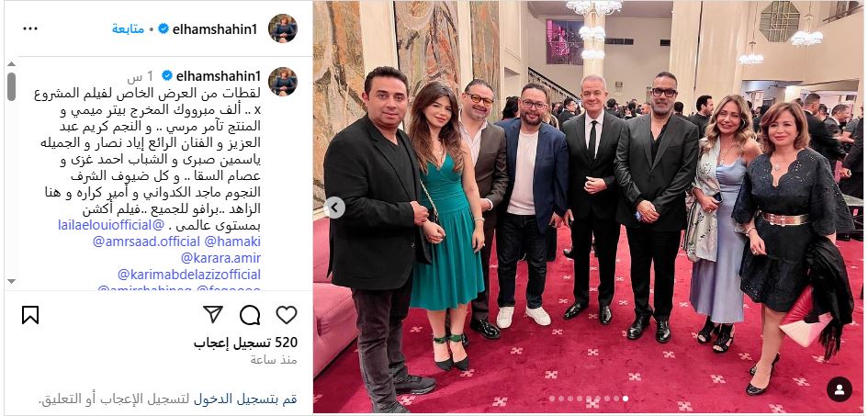Open the three-dots more options menu
The image size is (868, 416).
(x=30, y=28)
